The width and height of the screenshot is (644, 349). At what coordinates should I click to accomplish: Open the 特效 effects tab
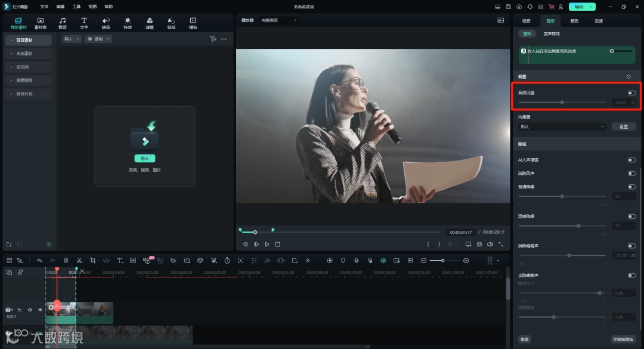128,23
